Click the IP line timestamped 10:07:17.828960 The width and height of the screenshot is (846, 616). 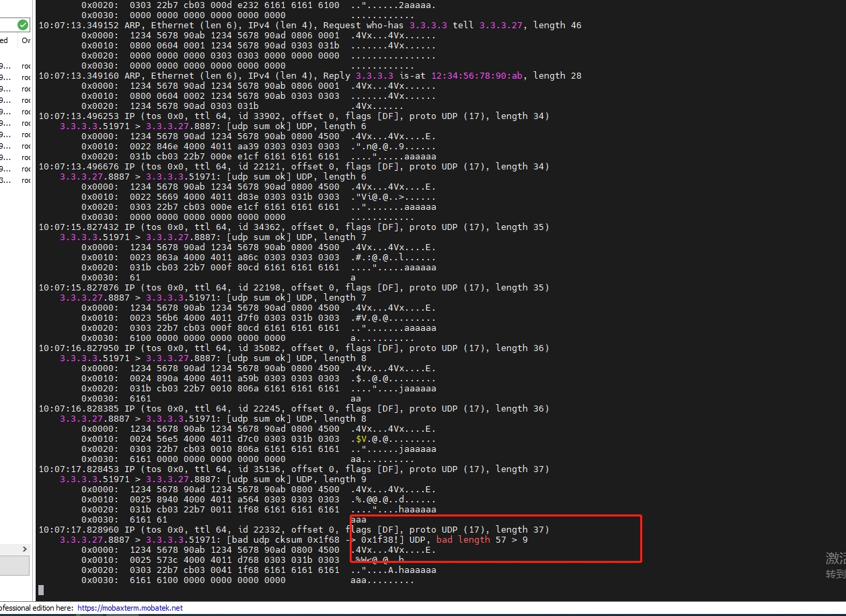[294, 529]
